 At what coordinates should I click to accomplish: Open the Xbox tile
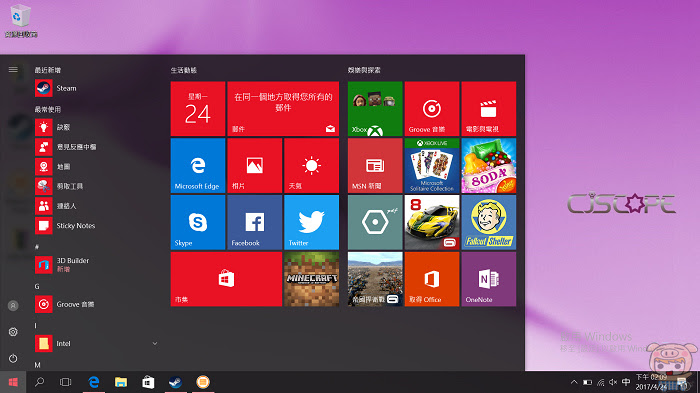pyautogui.click(x=375, y=109)
